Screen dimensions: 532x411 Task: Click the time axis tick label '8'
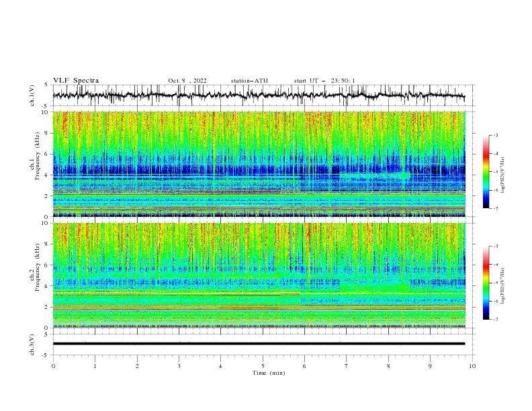pos(388,366)
